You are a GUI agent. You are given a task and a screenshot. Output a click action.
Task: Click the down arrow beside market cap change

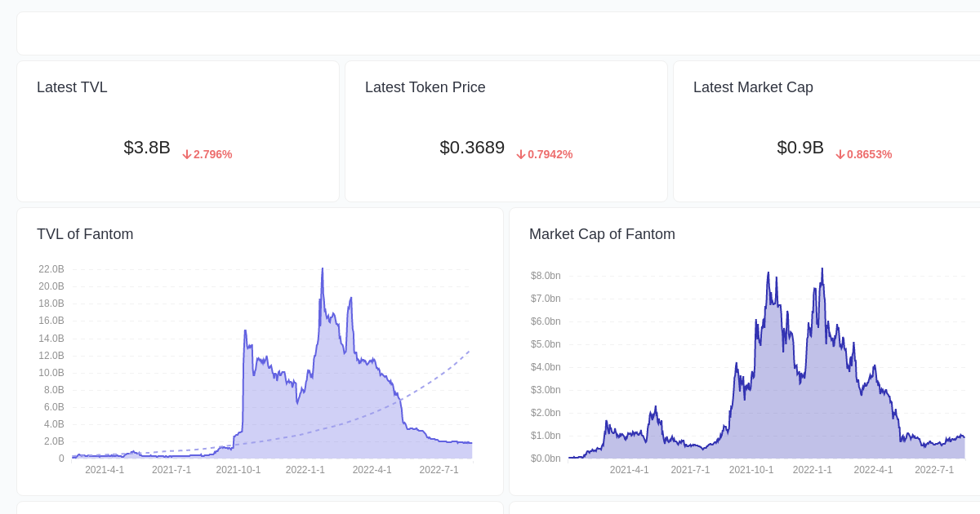pyautogui.click(x=840, y=153)
